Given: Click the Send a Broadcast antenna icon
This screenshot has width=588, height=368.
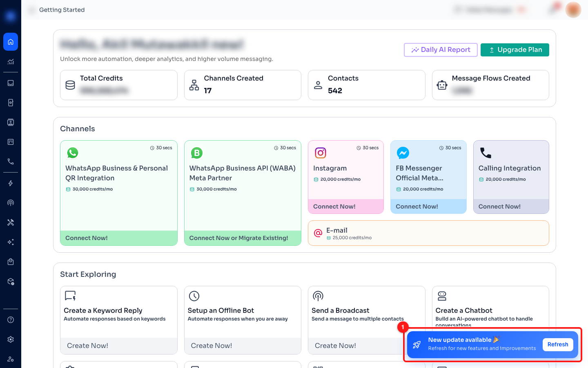Looking at the screenshot, I should (318, 296).
